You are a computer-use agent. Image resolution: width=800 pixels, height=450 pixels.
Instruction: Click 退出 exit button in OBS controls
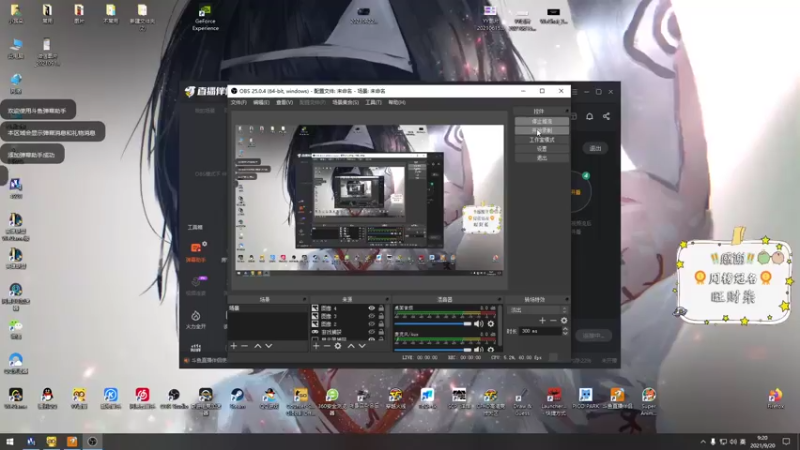[541, 158]
